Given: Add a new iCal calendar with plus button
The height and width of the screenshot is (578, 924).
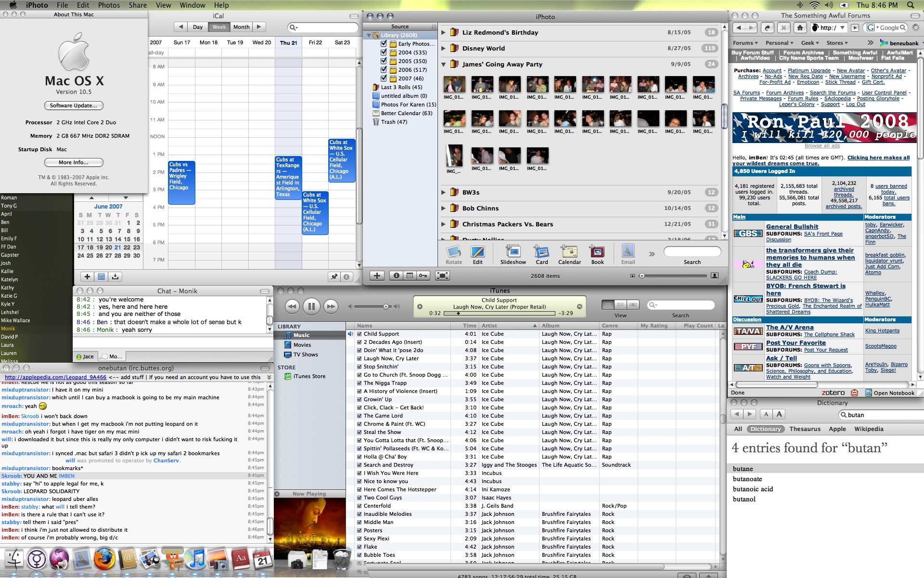Looking at the screenshot, I should click(x=87, y=276).
